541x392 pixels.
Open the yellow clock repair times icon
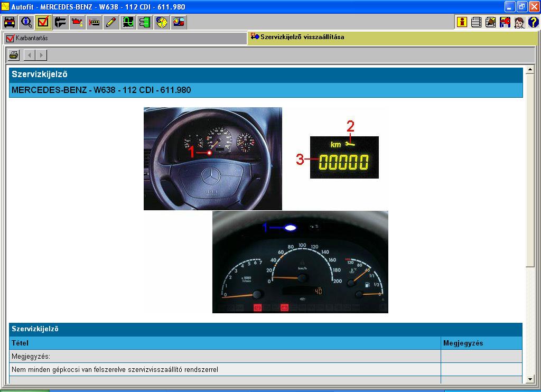(162, 22)
